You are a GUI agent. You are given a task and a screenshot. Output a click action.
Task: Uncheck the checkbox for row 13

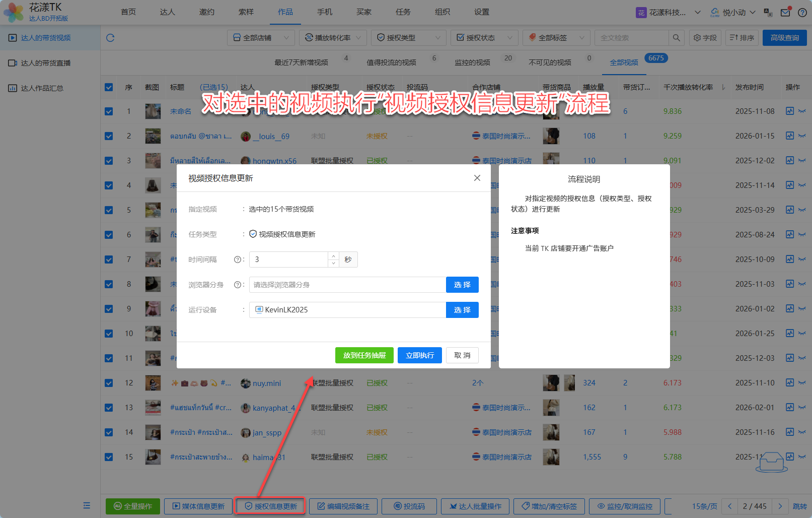[x=109, y=408]
